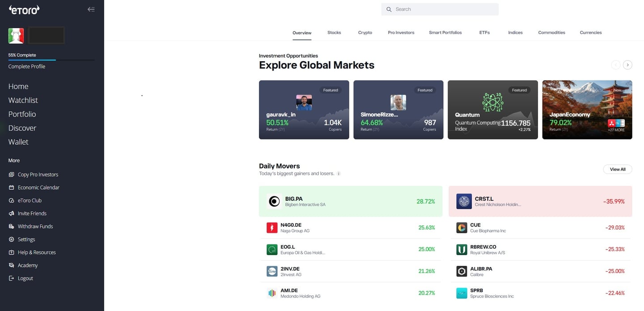The image size is (644, 311).
Task: Open the user profile avatar
Action: tap(16, 36)
